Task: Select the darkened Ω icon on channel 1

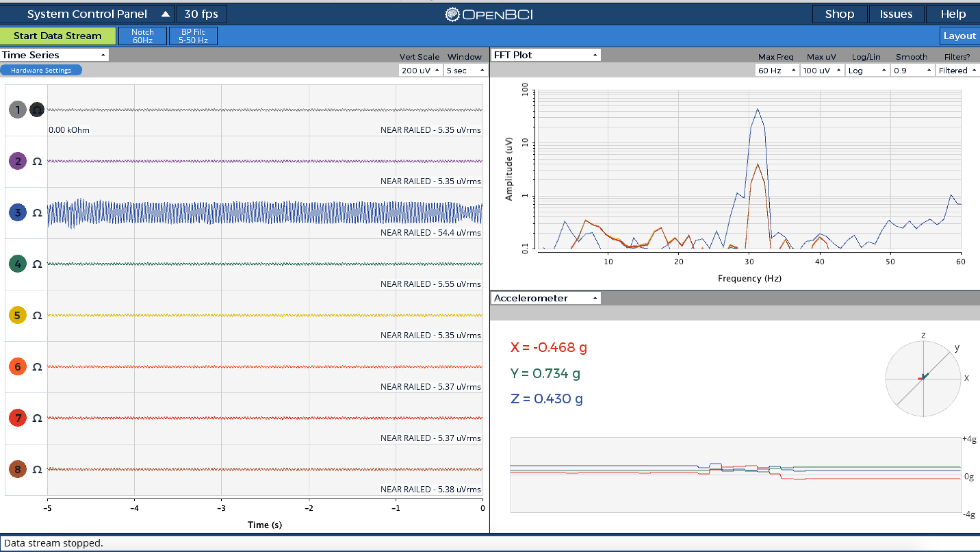Action: coord(37,110)
